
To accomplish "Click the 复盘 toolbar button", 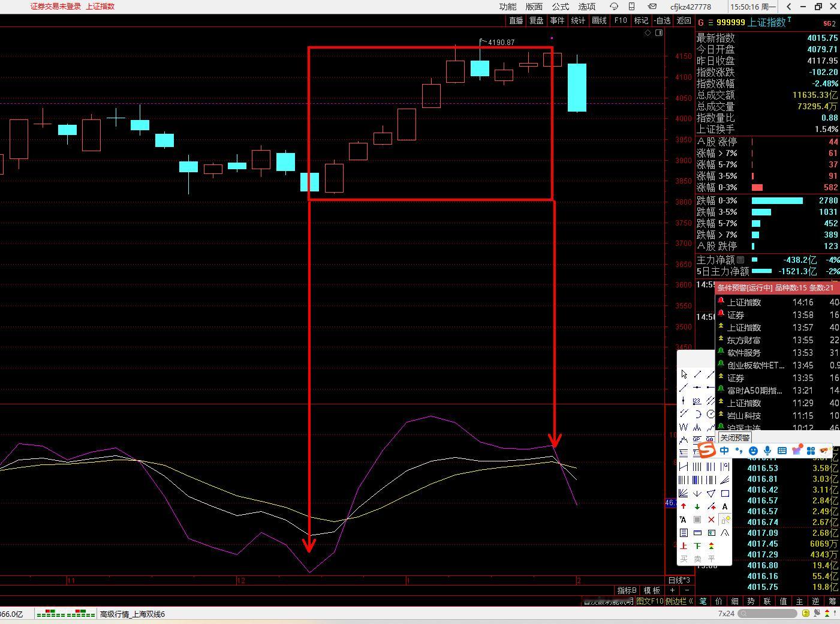I will point(536,20).
